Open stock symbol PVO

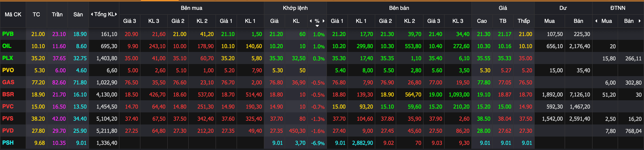(8, 70)
